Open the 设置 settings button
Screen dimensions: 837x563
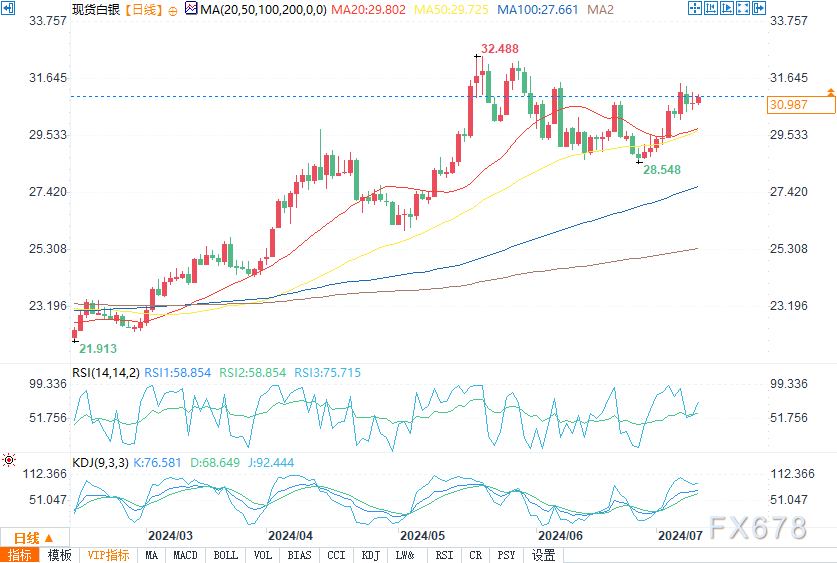tap(543, 556)
